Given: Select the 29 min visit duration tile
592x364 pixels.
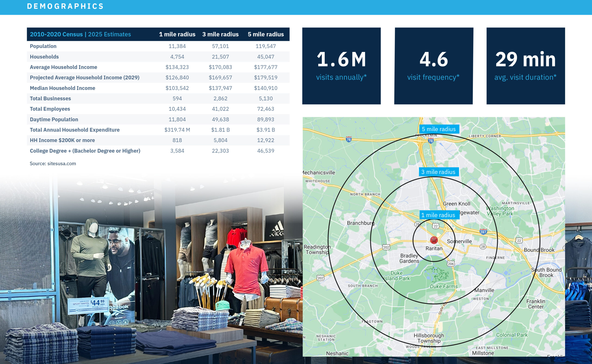Looking at the screenshot, I should click(x=525, y=66).
